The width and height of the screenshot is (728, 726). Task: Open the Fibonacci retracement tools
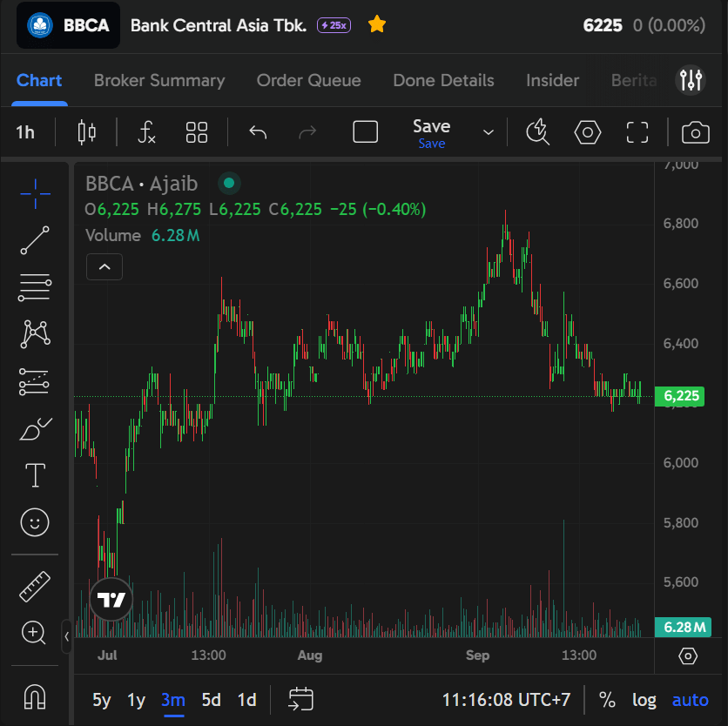tap(35, 287)
